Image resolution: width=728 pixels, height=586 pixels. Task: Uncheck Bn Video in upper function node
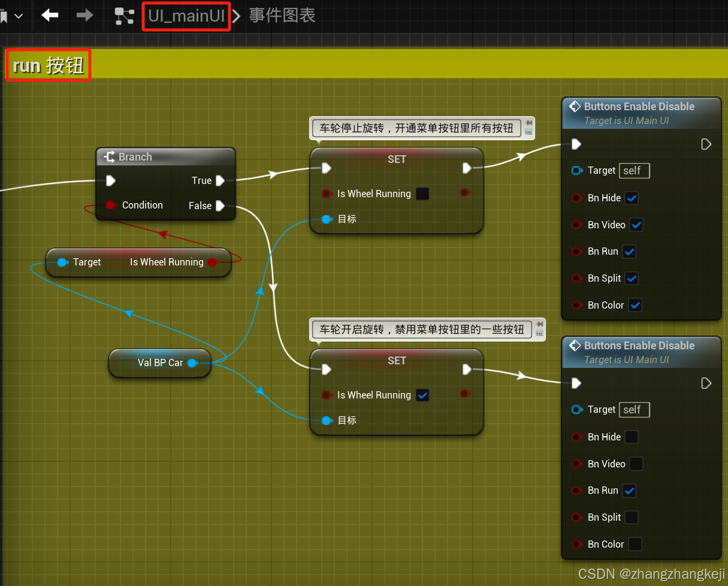coord(636,225)
